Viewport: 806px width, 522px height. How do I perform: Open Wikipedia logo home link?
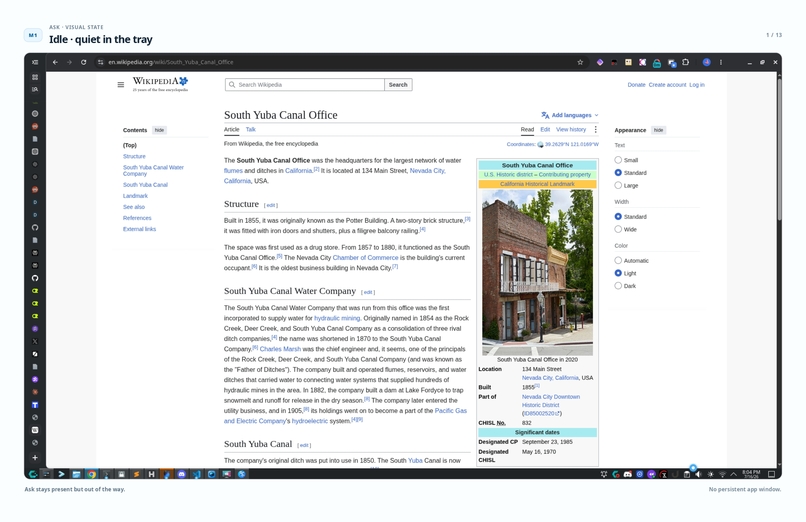160,84
